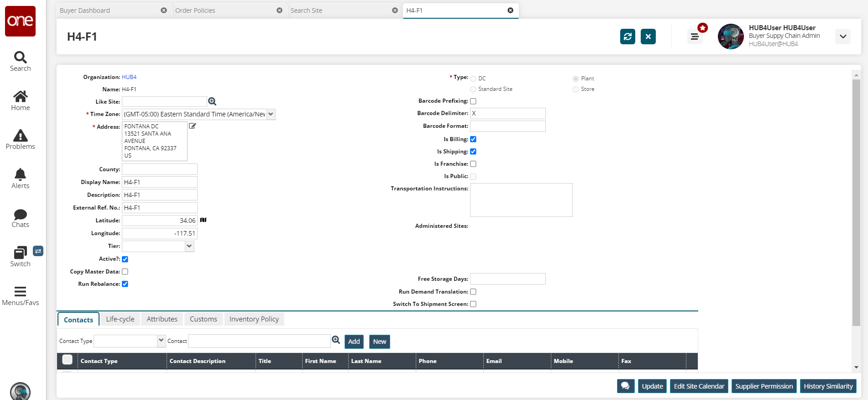Check Switch To Shipment Screen checkbox

point(473,304)
